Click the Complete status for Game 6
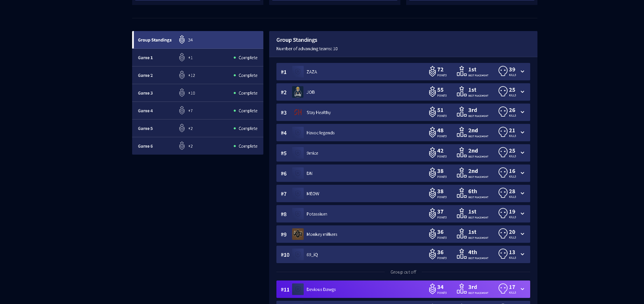Screen dimensions: 644x304 pos(246,146)
